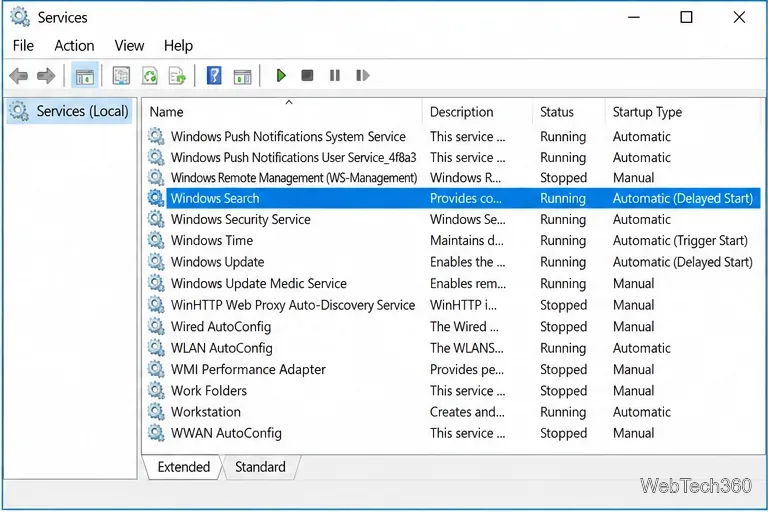The height and width of the screenshot is (512, 768).
Task: Click 'Windows Se...' description cell
Action: point(468,219)
